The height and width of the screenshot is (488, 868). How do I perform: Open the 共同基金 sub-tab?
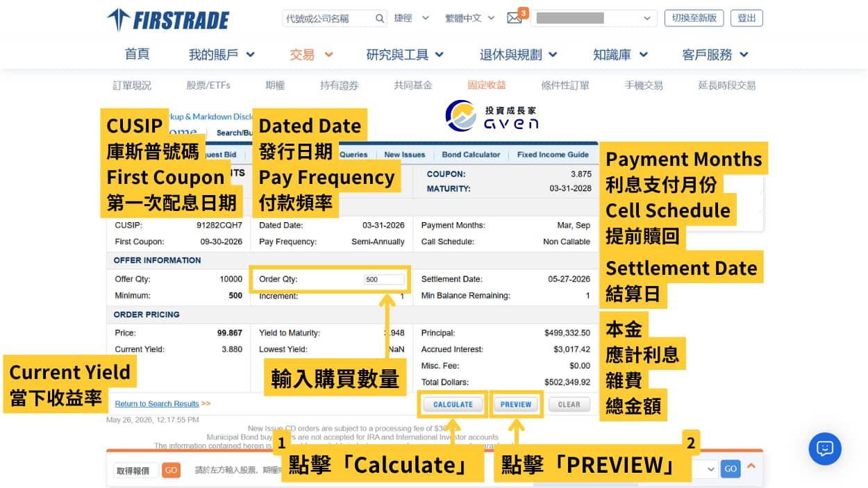point(413,85)
